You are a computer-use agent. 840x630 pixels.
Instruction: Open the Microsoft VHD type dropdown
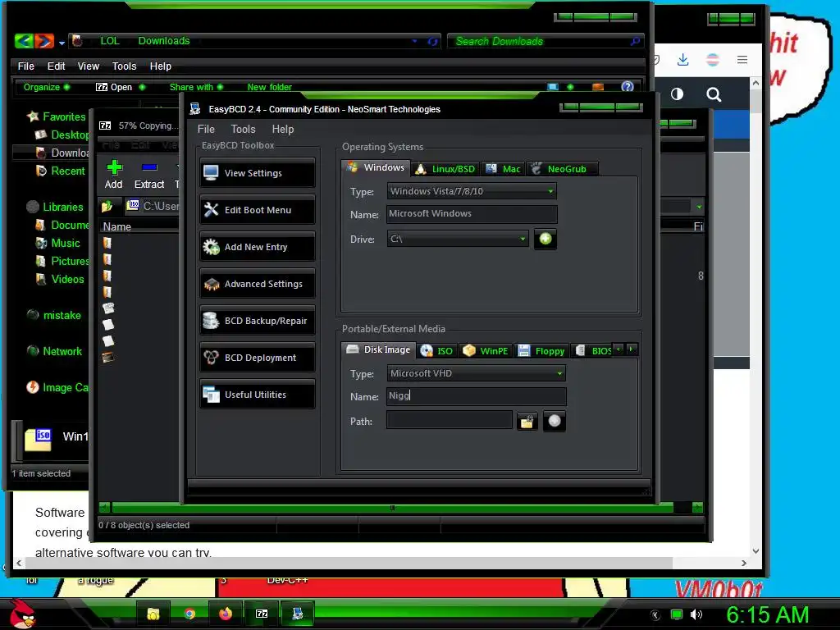pyautogui.click(x=477, y=373)
